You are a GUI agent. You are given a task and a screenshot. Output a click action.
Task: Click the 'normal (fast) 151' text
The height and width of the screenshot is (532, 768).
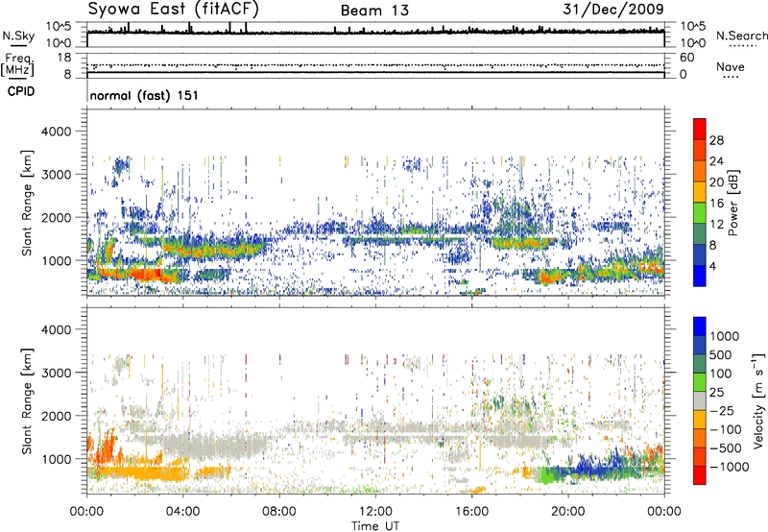click(x=144, y=95)
